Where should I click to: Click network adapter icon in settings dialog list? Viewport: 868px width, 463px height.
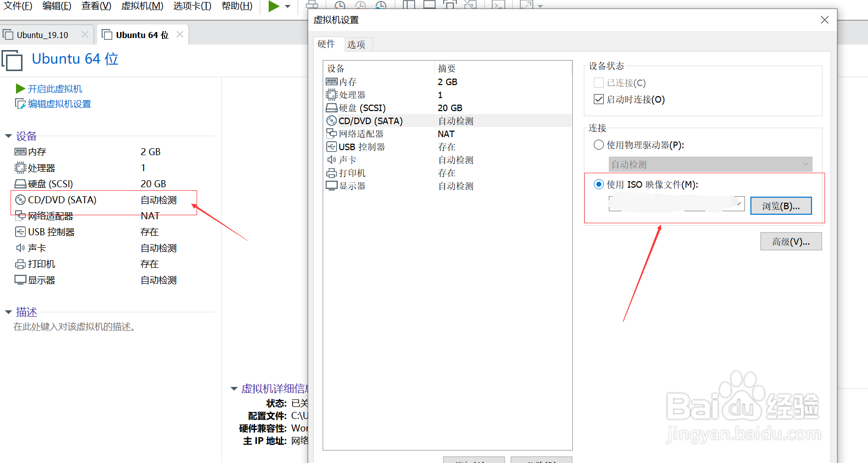(331, 134)
